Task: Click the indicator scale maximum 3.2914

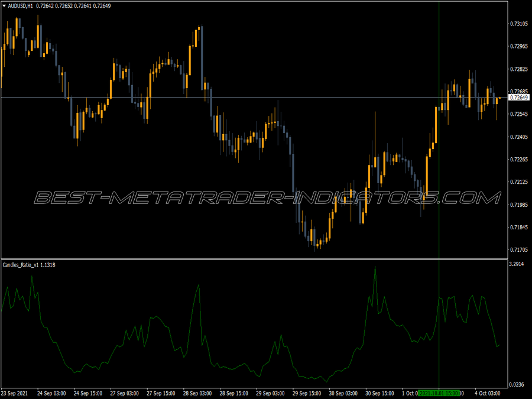Action: coord(517,264)
